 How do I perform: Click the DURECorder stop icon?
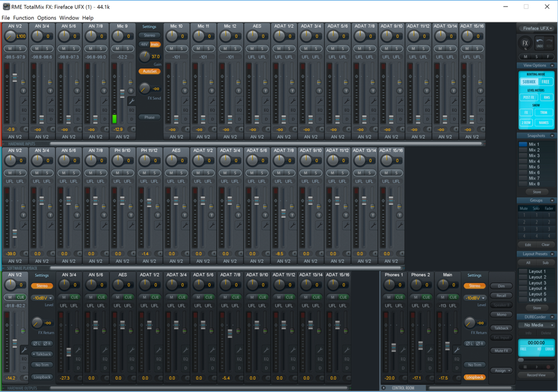tap(525, 367)
